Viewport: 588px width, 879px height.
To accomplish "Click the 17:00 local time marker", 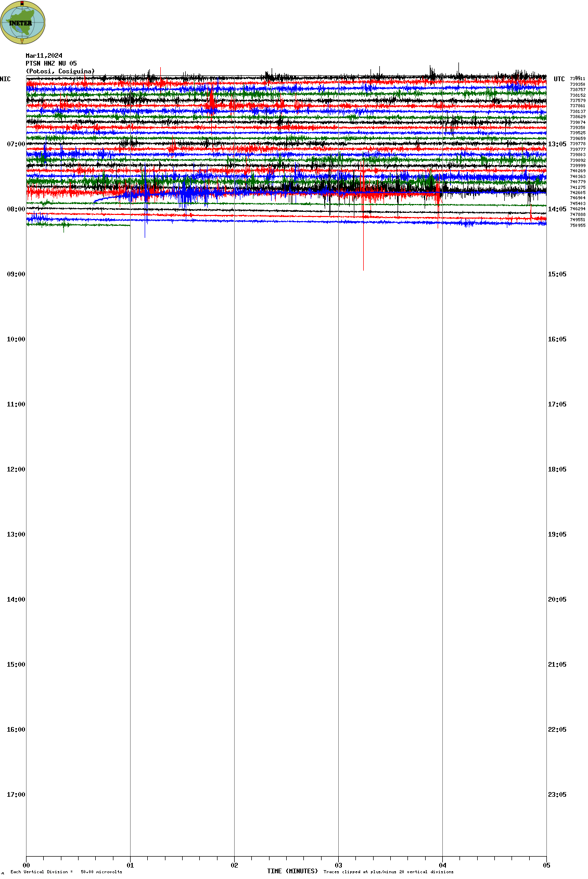I will [x=16, y=795].
